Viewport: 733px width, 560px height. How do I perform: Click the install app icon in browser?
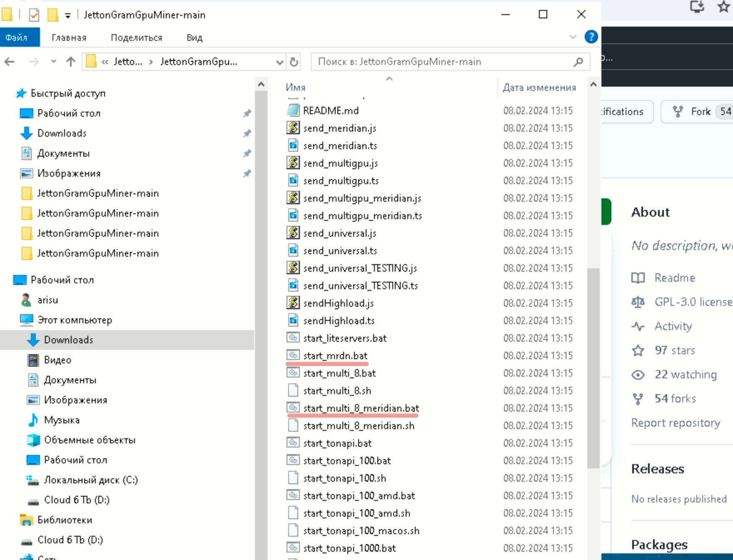tap(697, 7)
